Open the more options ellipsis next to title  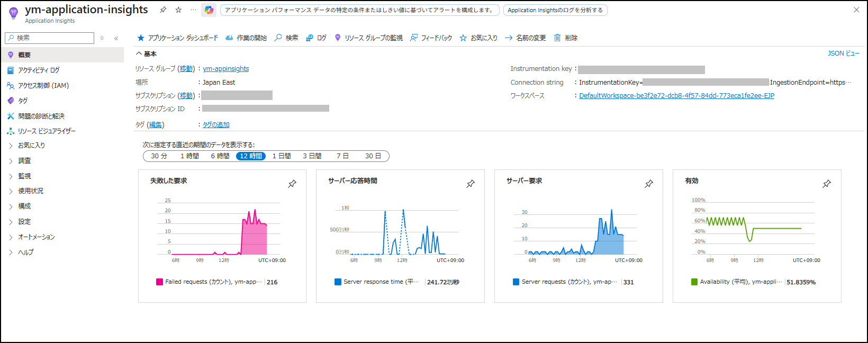193,10
